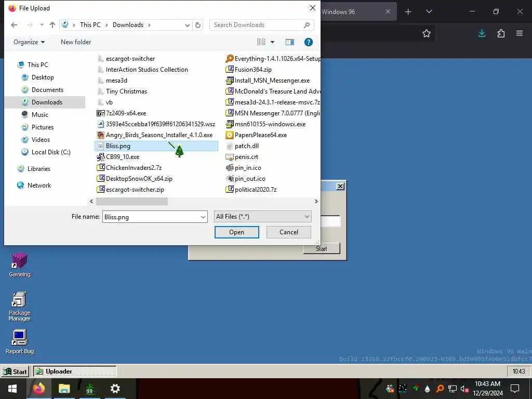Go back using the dialog's back arrow
The image size is (532, 399).
(x=14, y=25)
